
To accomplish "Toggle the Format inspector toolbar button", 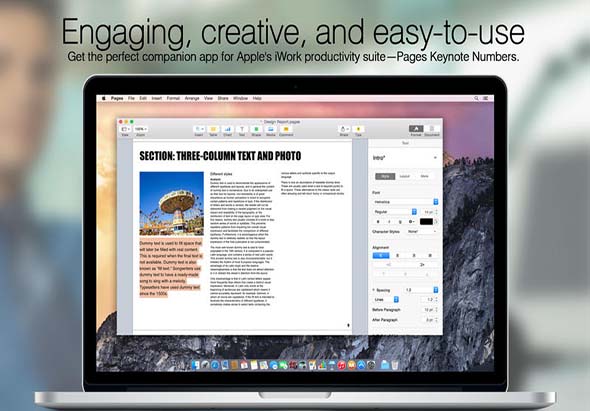I will (416, 129).
